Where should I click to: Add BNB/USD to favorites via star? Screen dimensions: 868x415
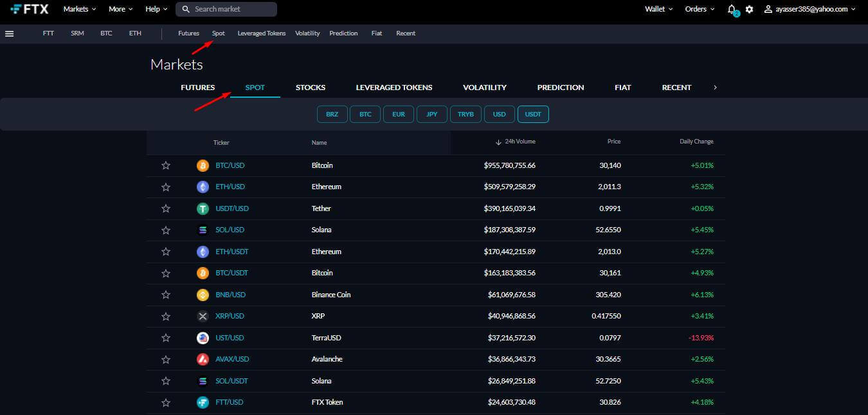[x=166, y=295]
